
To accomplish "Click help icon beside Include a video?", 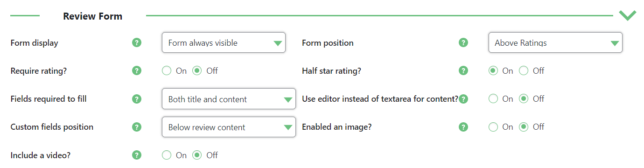I will pyautogui.click(x=136, y=155).
